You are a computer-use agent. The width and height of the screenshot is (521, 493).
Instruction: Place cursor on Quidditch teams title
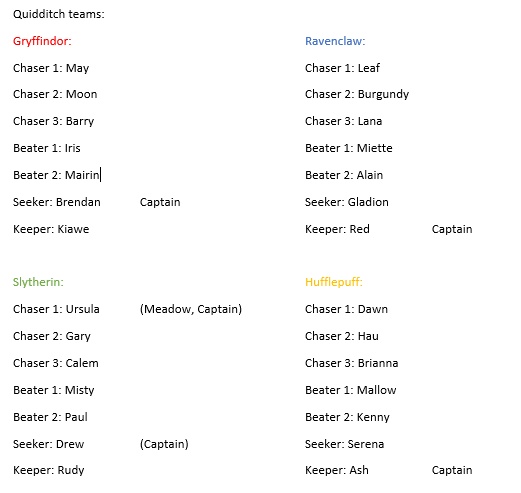point(59,14)
